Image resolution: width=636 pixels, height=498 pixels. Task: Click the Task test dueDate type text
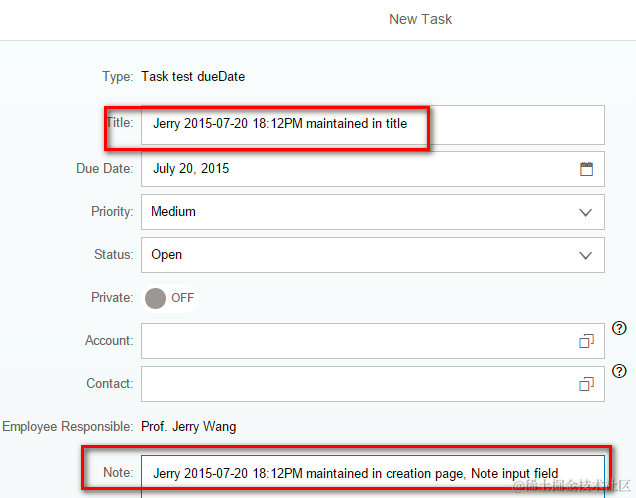coord(193,77)
